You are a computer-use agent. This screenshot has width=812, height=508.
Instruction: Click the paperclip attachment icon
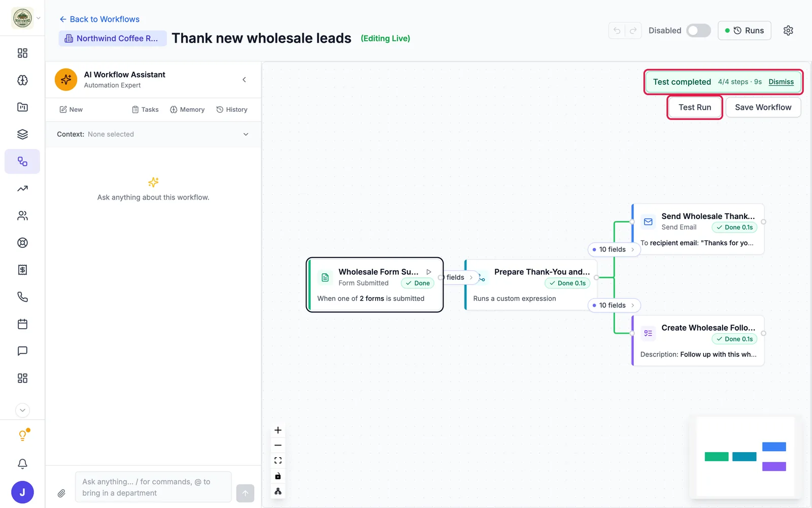click(x=61, y=493)
